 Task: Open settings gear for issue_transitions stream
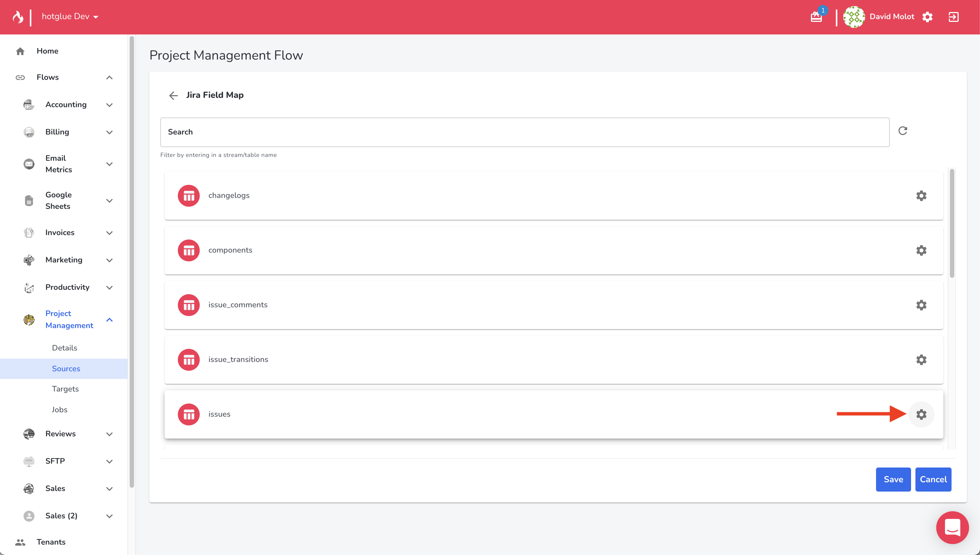pyautogui.click(x=921, y=360)
